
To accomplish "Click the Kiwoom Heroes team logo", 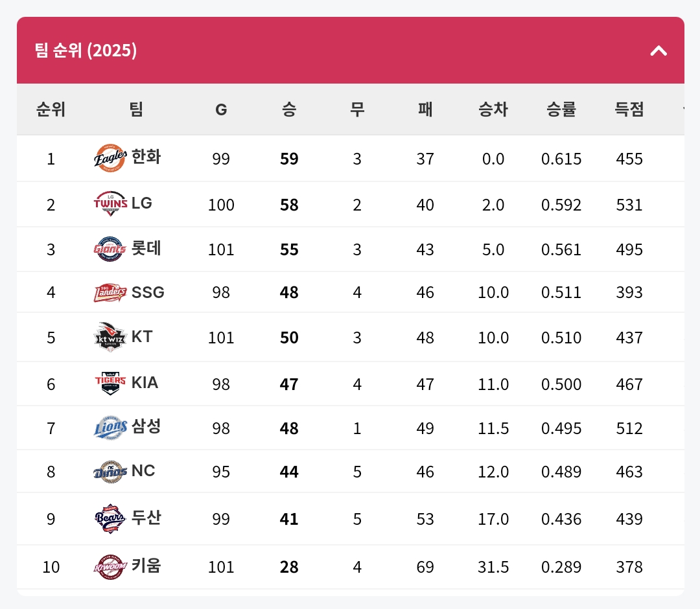I will (110, 567).
